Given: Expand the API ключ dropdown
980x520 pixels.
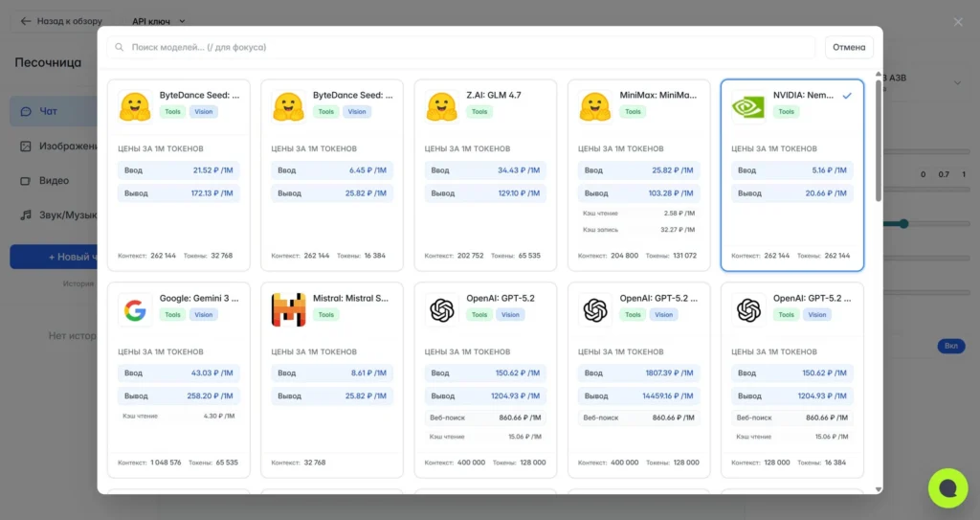Looking at the screenshot, I should (x=159, y=21).
